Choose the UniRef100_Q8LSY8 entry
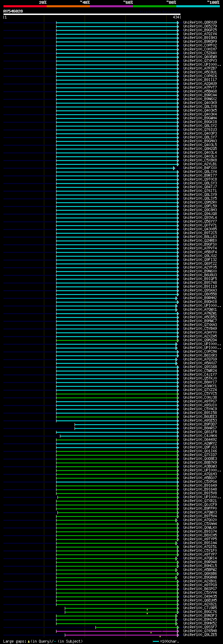Viewport: 223px width, 644px height. pyautogui.click(x=200, y=106)
